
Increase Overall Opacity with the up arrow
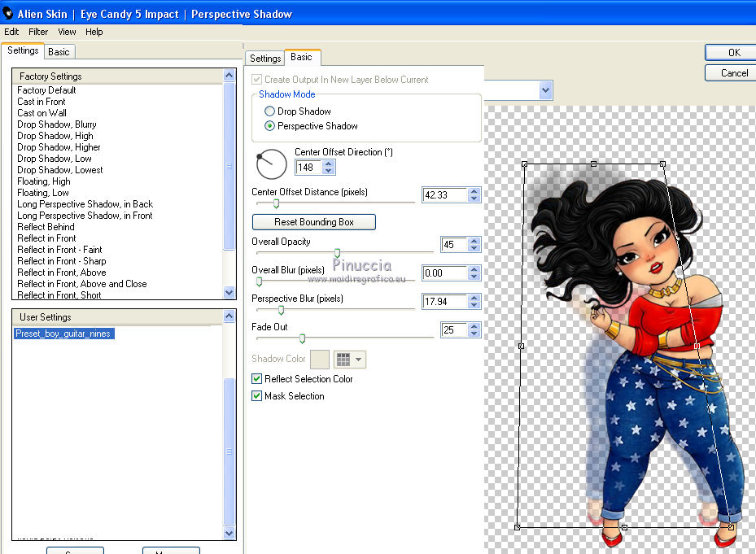474,241
